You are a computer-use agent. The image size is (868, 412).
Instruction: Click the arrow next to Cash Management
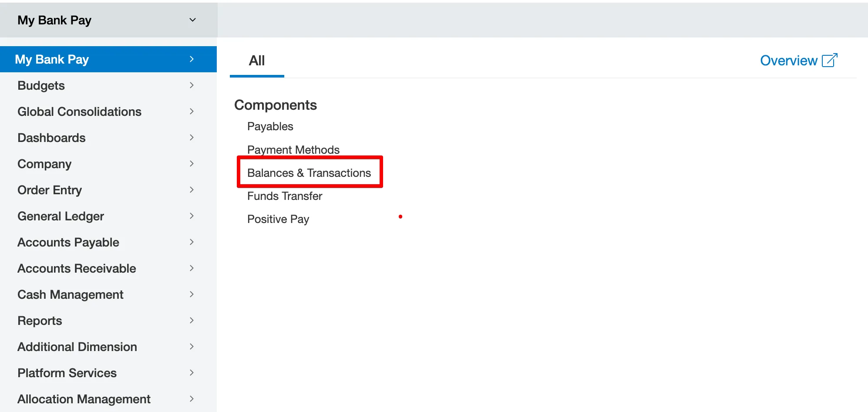pos(192,294)
